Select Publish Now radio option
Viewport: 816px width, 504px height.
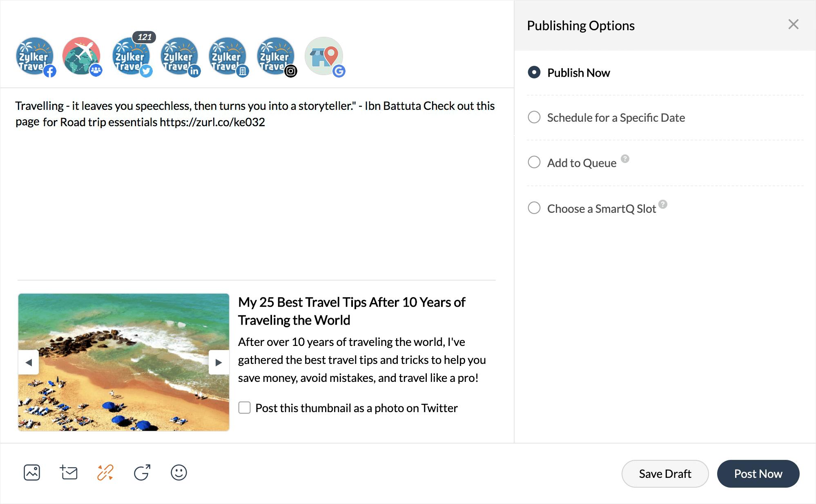coord(534,73)
